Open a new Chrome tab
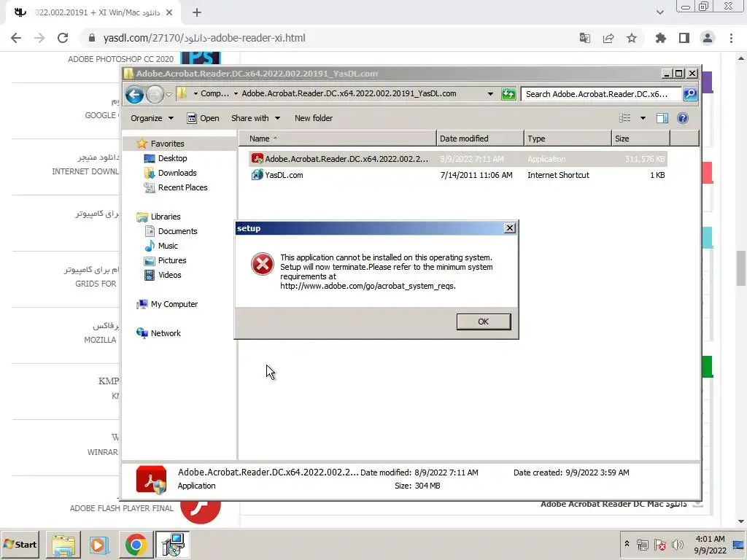 coord(197,12)
